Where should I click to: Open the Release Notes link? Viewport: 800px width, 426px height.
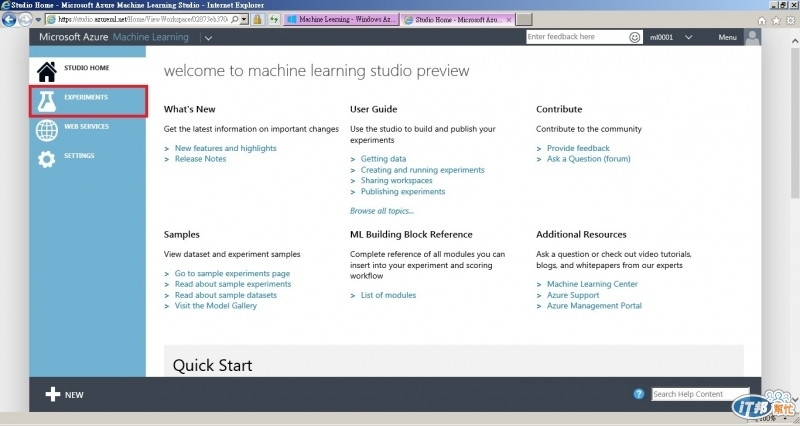[x=201, y=159]
